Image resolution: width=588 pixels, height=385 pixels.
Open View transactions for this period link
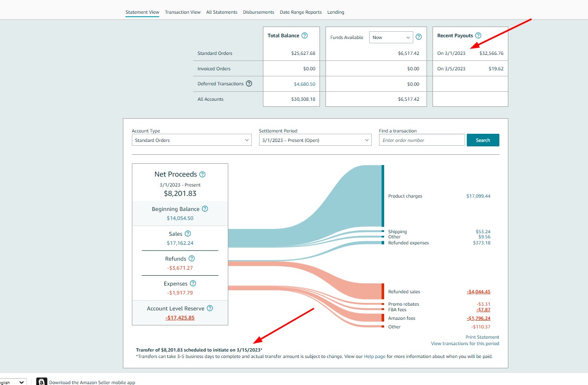pos(465,343)
